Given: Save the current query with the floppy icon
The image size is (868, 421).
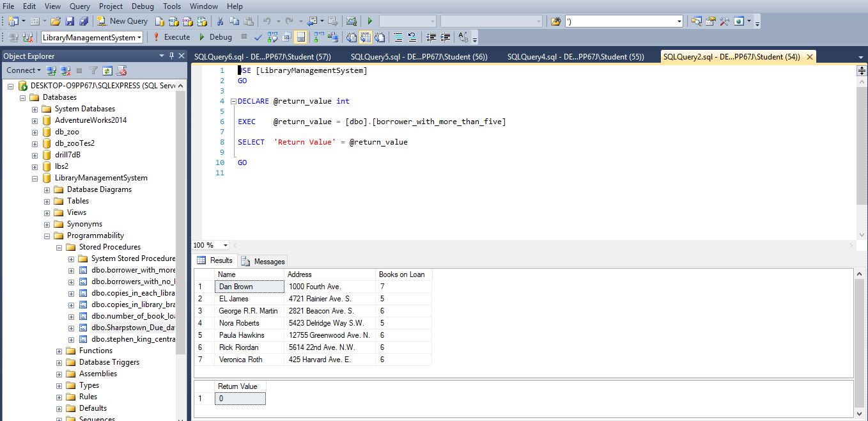Looking at the screenshot, I should pos(70,21).
